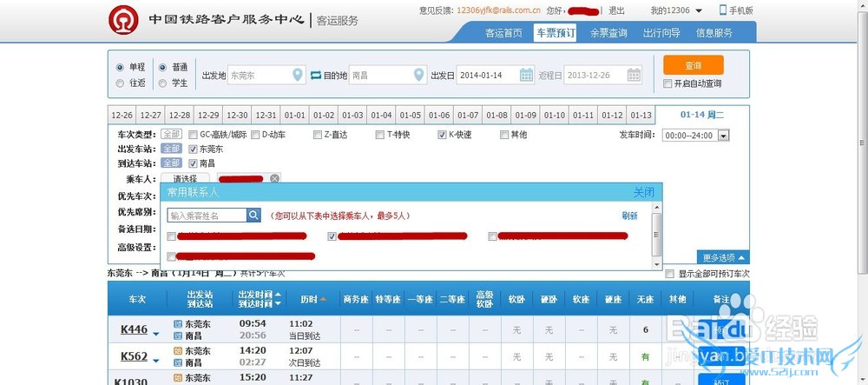Viewport: 868px width, 385px height.
Task: Enable automatic query checkbox
Action: point(667,83)
